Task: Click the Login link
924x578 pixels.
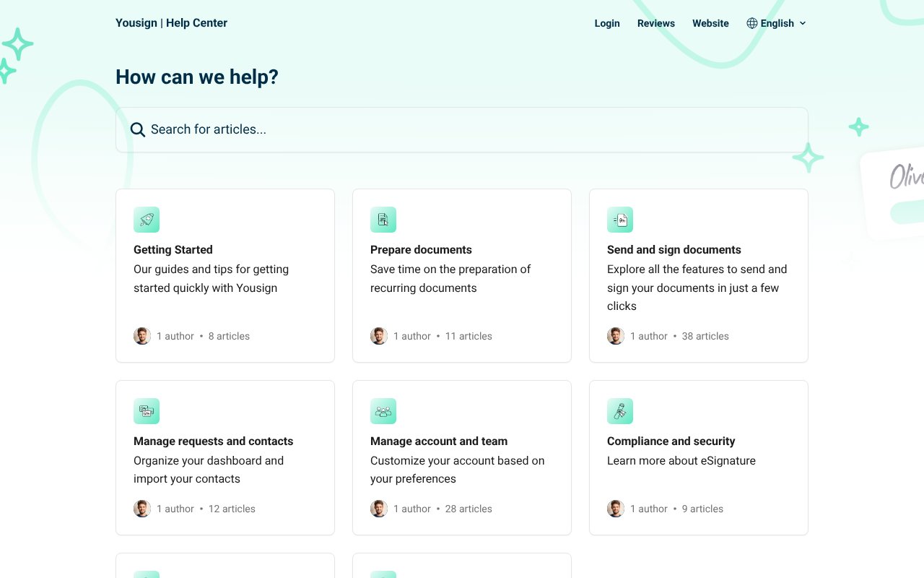Action: click(607, 23)
